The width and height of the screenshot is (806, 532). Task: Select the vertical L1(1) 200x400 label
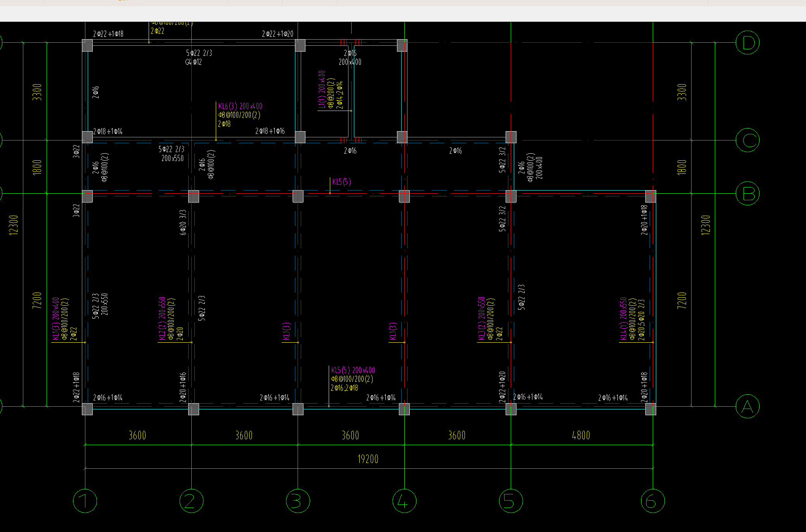pos(322,89)
